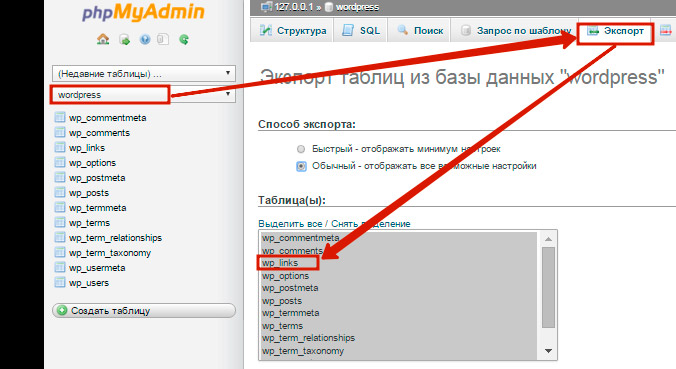676x369 pixels.
Task: Click the log out icon beside home
Action: click(125, 40)
